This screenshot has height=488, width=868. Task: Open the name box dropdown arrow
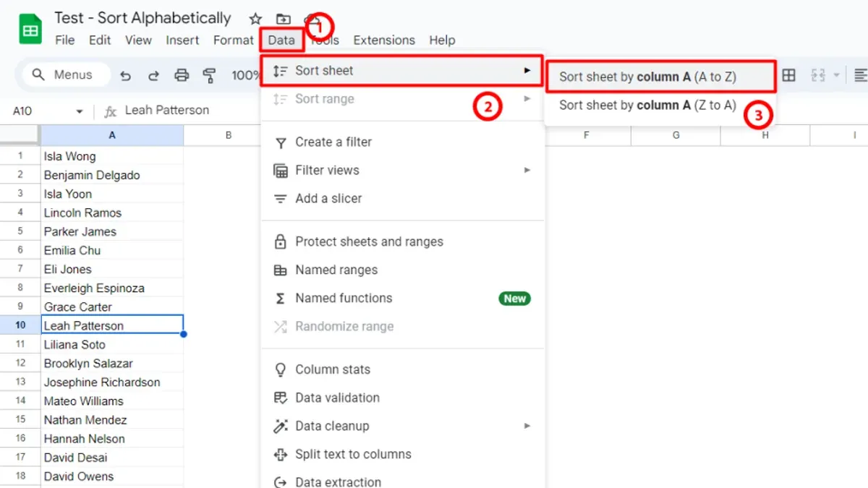[x=80, y=111]
